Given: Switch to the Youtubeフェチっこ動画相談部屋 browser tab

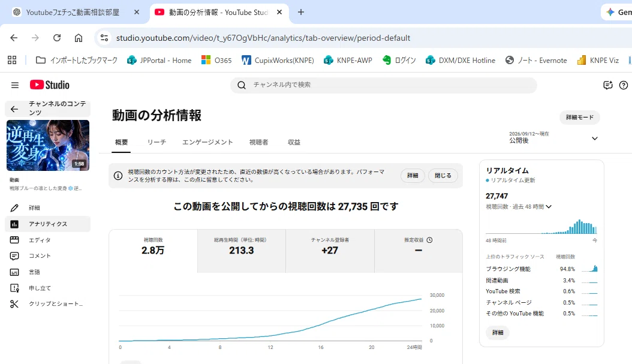Looking at the screenshot, I should (73, 13).
